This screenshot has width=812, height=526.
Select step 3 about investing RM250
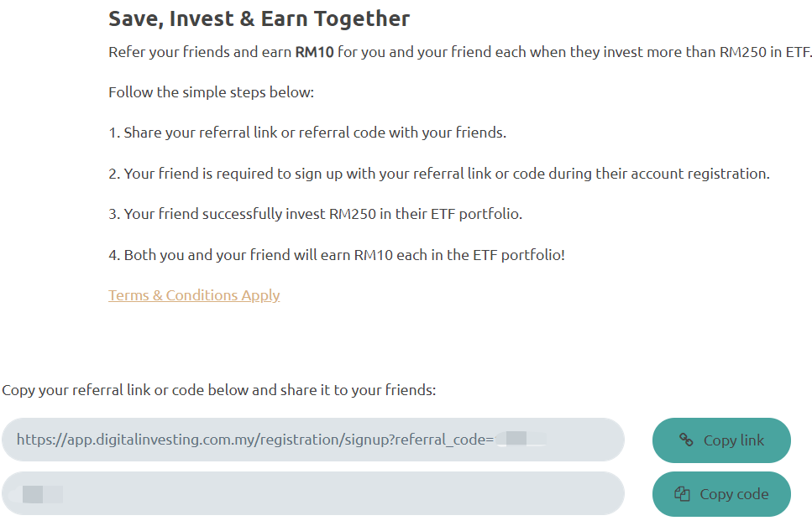pyautogui.click(x=316, y=214)
